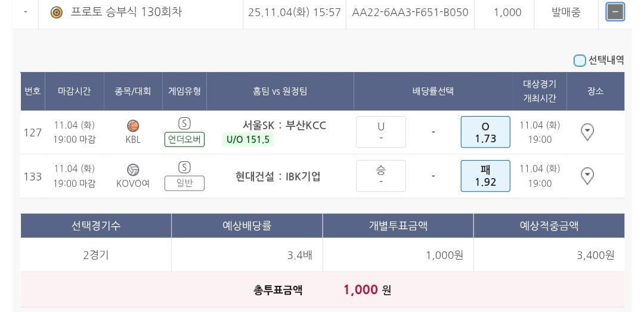This screenshot has width=644, height=312.
Task: Select the O 1.73 odds option
Action: [485, 132]
